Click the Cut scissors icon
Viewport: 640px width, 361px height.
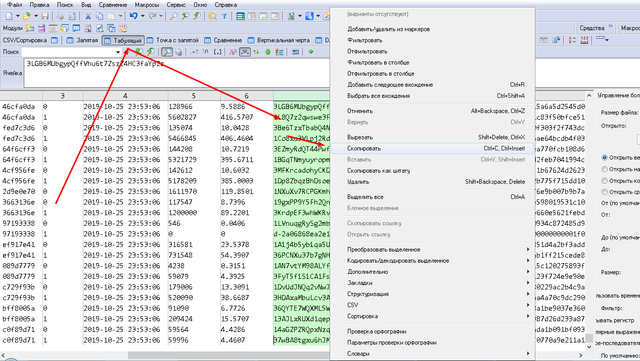(x=88, y=16)
